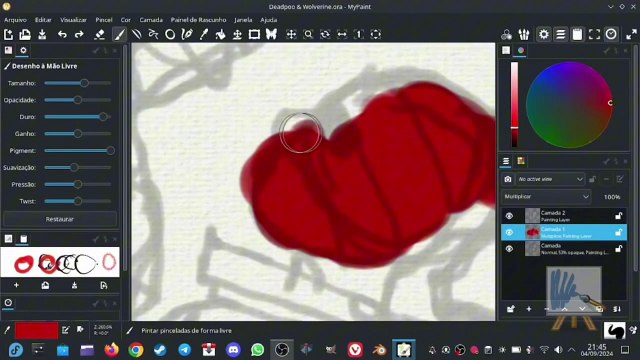Viewport: 640px width, 360px height.
Task: Click the New document icon in toolbar
Action: click(8, 35)
